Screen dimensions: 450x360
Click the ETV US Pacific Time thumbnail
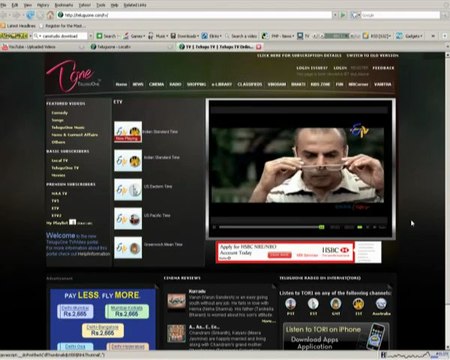tap(128, 219)
